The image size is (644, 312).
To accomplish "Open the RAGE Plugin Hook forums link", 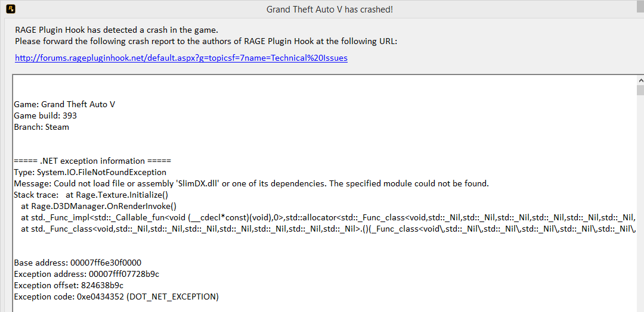I will click(181, 58).
